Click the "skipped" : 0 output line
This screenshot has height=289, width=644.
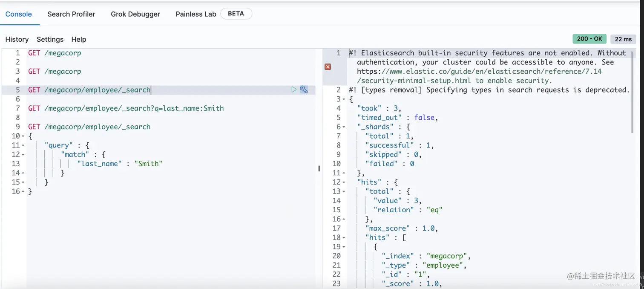[x=393, y=155]
